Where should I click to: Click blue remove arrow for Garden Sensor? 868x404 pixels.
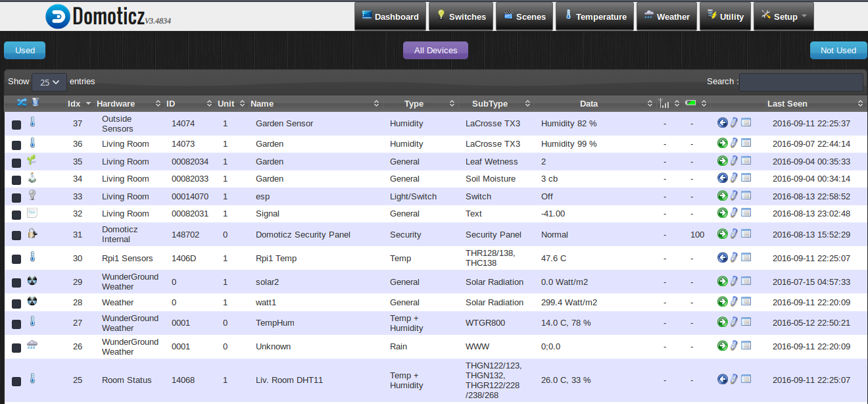point(722,122)
